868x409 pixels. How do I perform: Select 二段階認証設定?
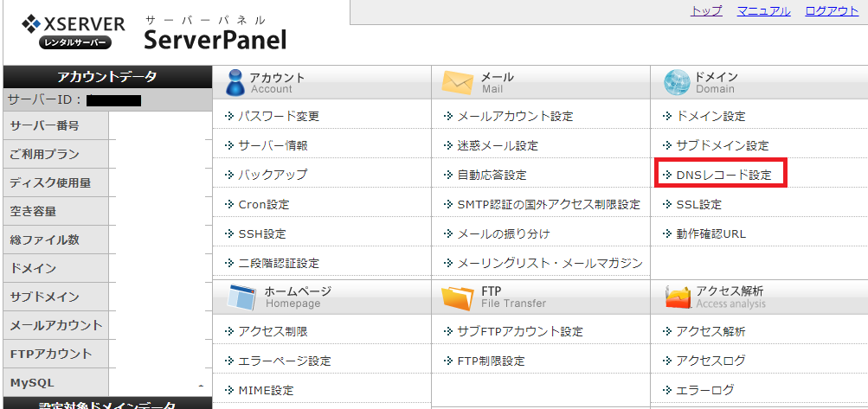pyautogui.click(x=279, y=264)
